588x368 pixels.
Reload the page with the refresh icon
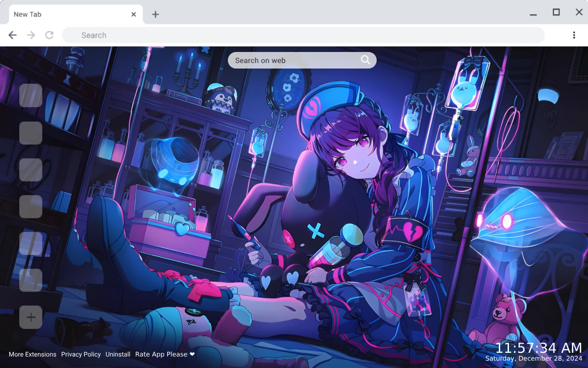pos(49,35)
